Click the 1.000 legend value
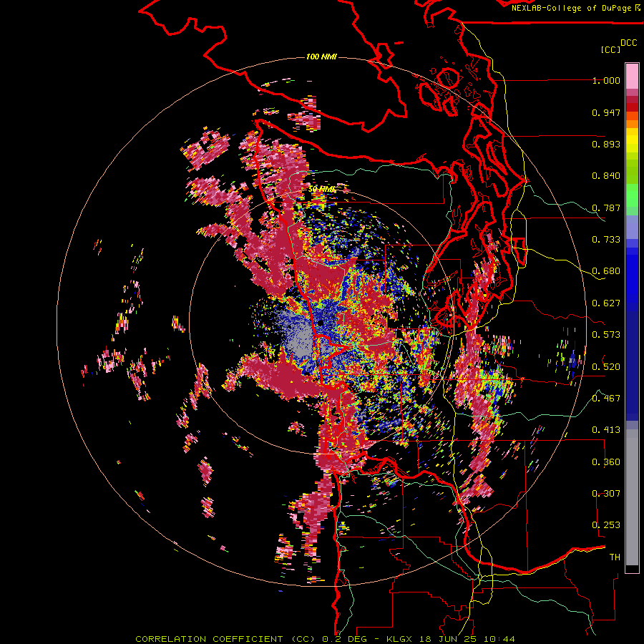Image resolution: width=644 pixels, height=644 pixels. point(606,80)
